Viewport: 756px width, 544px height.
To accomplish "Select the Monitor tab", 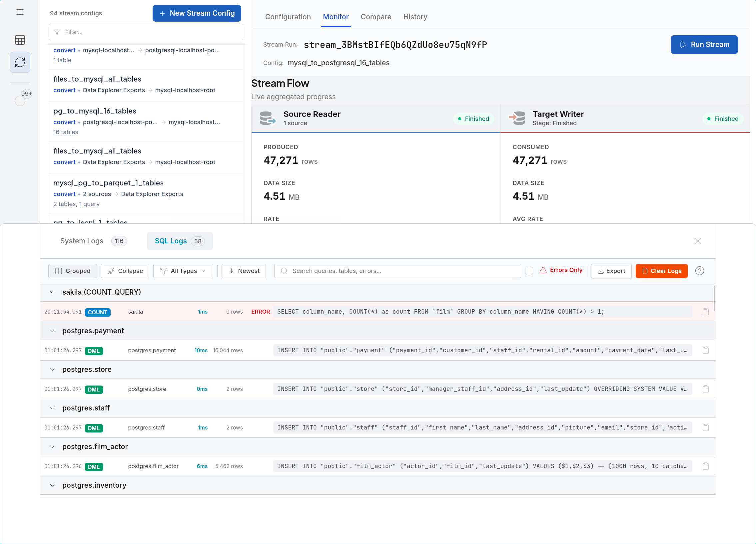I will point(336,17).
